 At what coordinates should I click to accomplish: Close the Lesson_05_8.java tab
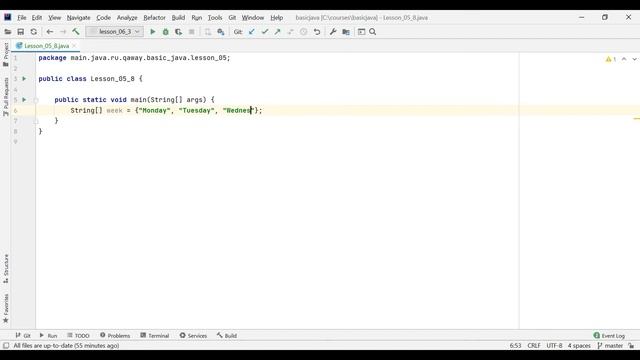tap(74, 46)
